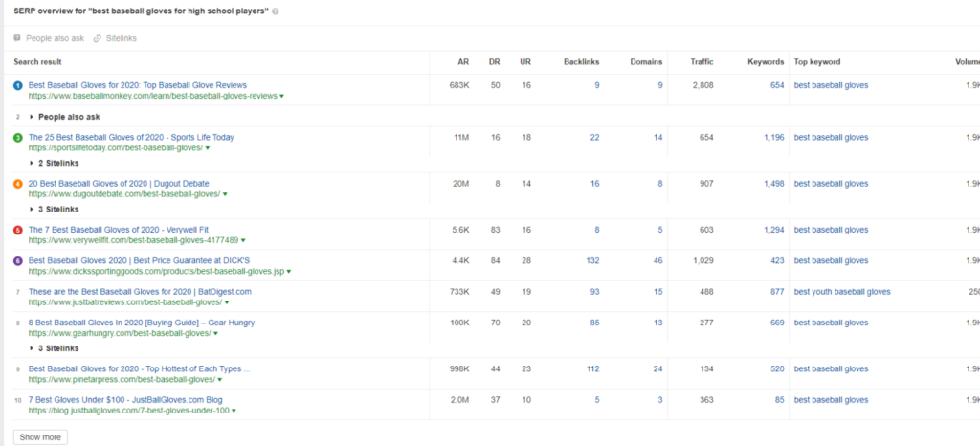Click the Show more button
The image size is (980, 446).
tap(40, 437)
